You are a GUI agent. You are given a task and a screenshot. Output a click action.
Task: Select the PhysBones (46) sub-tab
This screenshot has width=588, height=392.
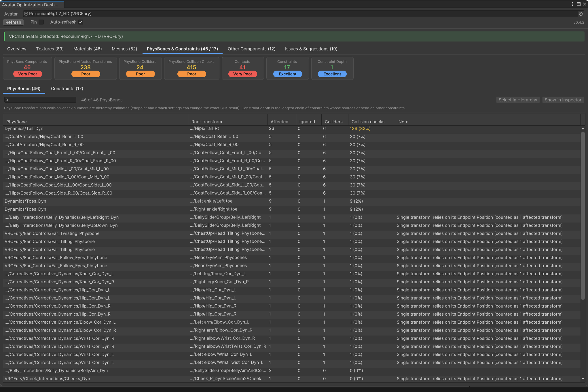pos(24,88)
